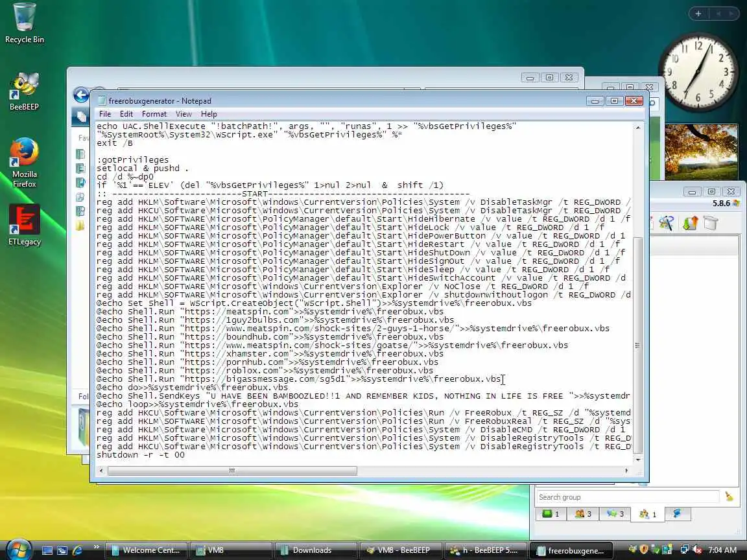Click Switch between windows in Quick Launch

(62, 550)
